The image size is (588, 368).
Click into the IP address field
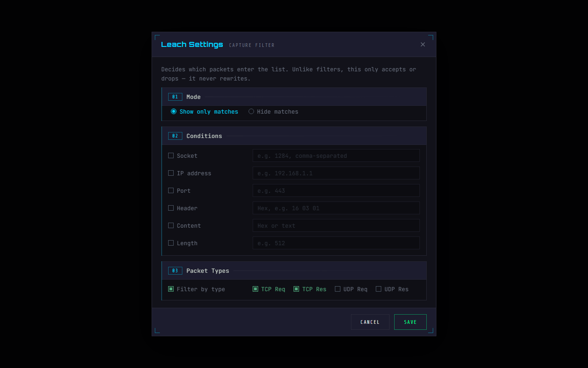(x=336, y=173)
